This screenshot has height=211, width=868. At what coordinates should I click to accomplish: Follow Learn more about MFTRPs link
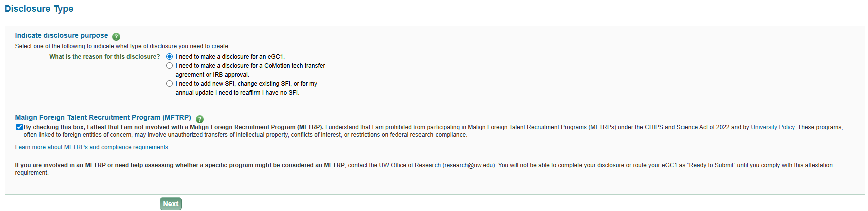point(92,147)
